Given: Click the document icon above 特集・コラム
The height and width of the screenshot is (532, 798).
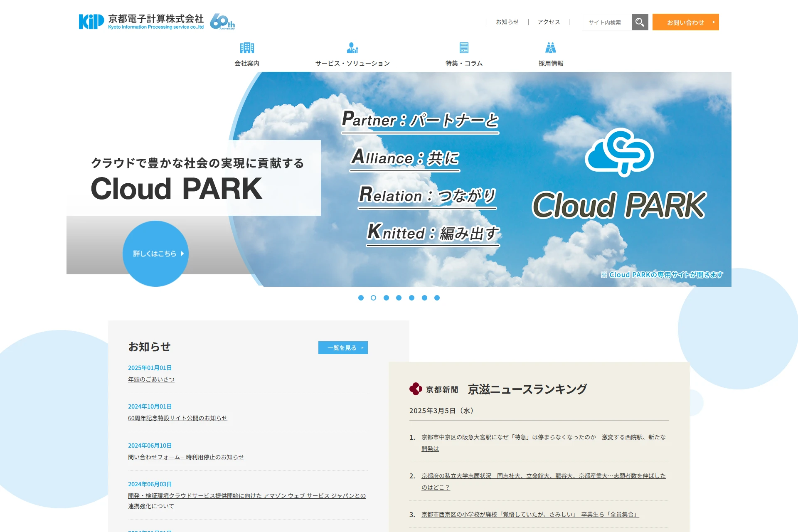Looking at the screenshot, I should [x=464, y=48].
